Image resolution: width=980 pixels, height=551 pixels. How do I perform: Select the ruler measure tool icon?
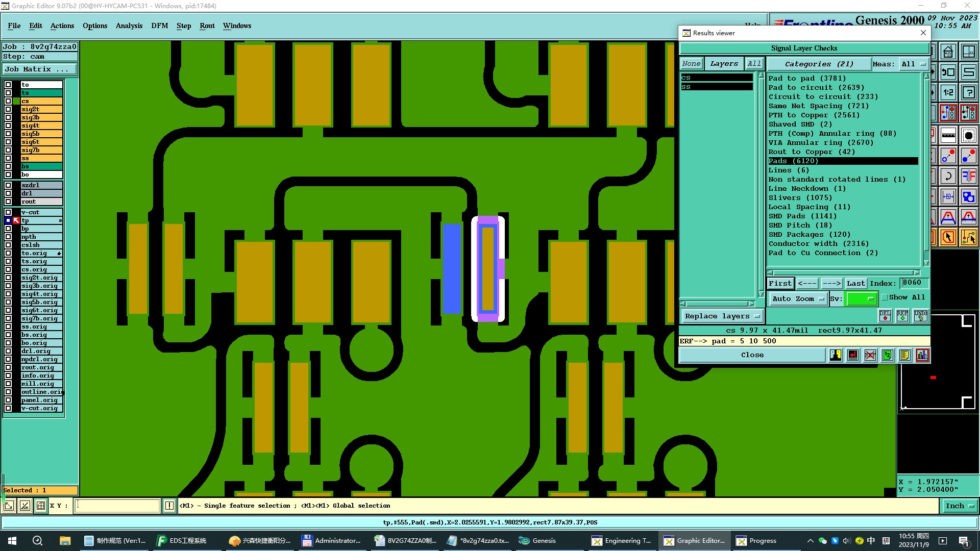(948, 135)
